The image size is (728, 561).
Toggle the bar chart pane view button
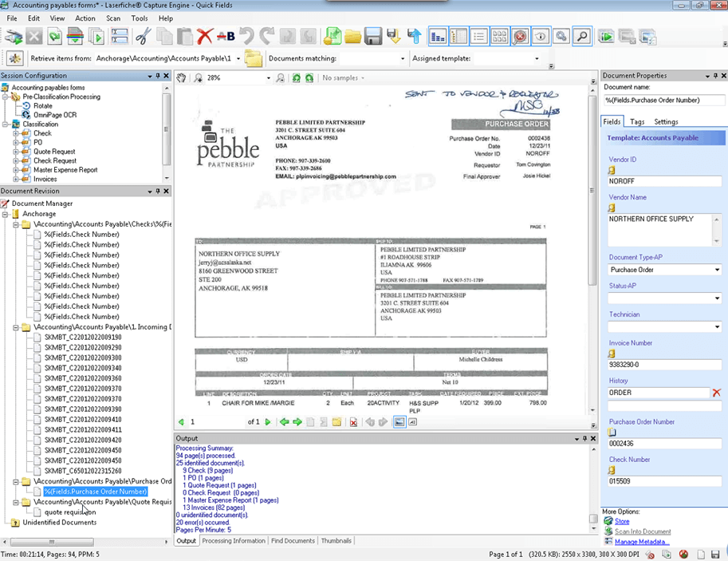[438, 36]
